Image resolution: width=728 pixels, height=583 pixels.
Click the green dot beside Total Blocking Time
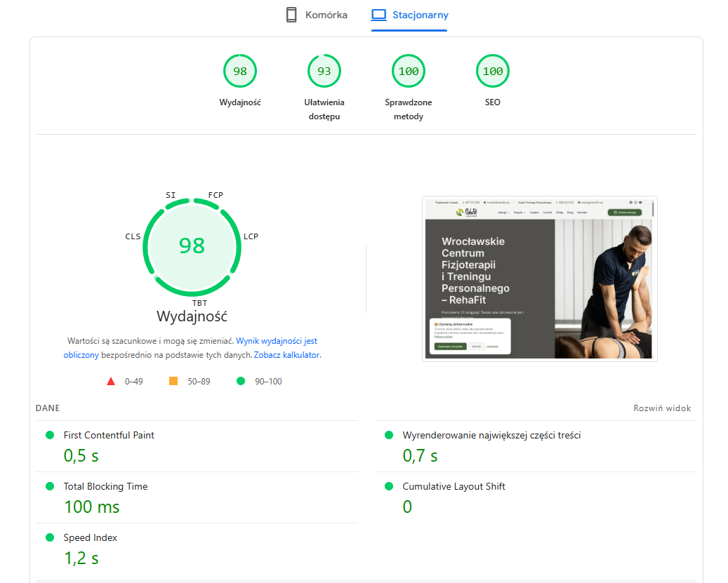coord(50,486)
